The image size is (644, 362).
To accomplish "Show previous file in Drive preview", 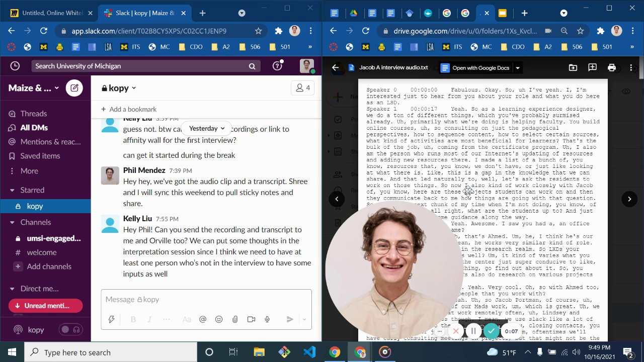I will pos(337,199).
